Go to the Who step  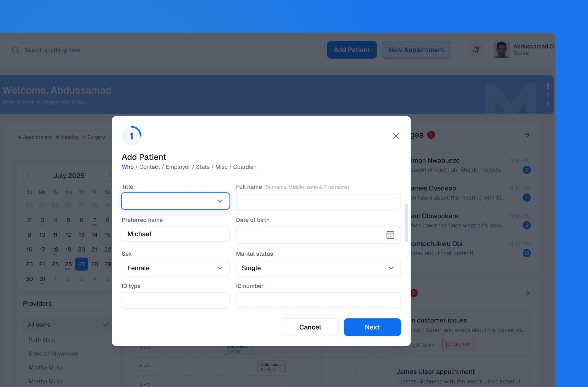click(x=128, y=167)
